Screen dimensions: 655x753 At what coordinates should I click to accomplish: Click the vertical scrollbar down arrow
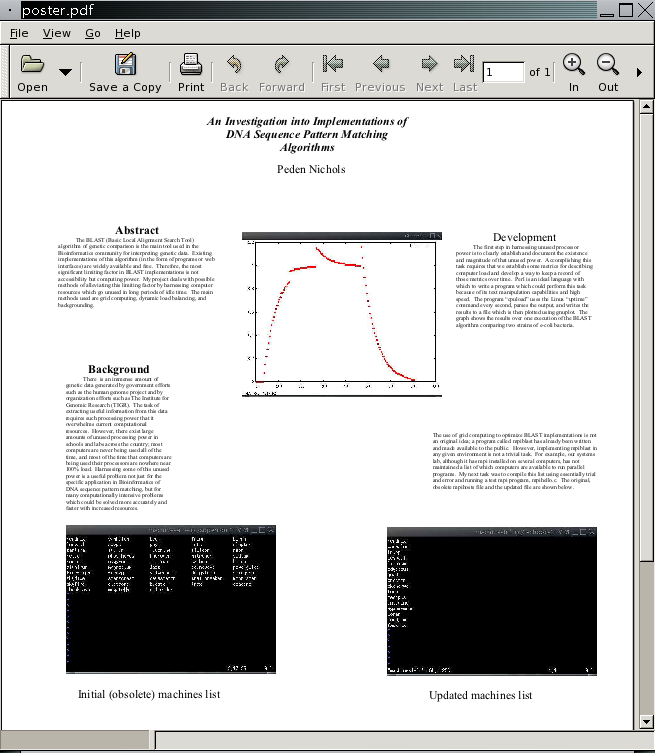point(646,722)
